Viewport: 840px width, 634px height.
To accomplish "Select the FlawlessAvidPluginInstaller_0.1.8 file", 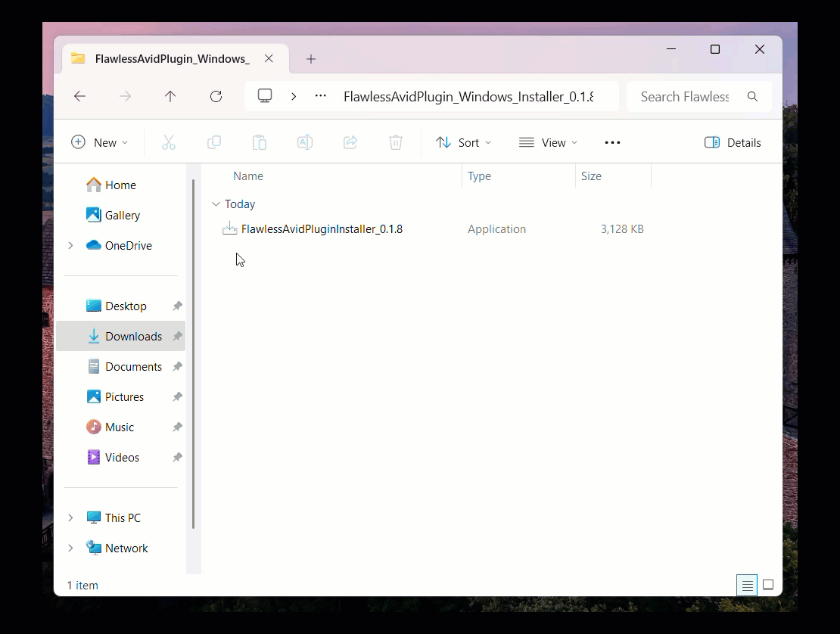I will click(321, 228).
